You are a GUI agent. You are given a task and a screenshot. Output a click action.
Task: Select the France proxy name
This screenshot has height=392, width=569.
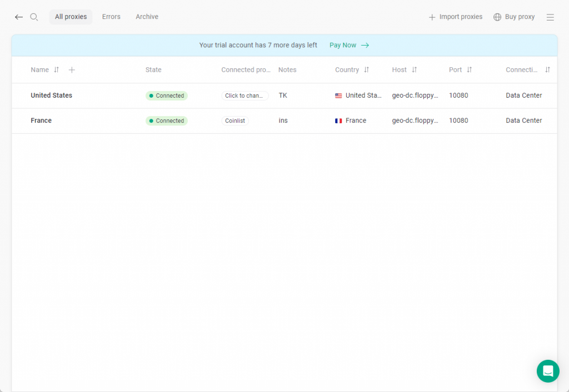[41, 120]
